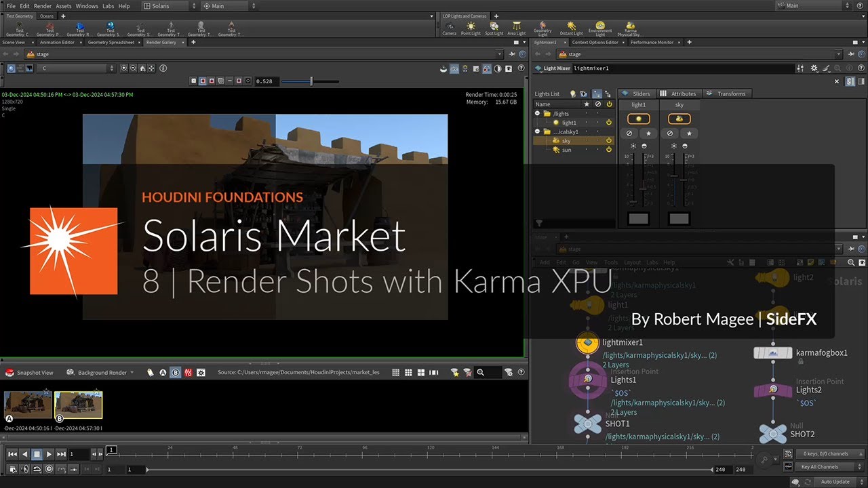Solo the sky light with star button
This screenshot has height=488, width=868.
tap(689, 134)
